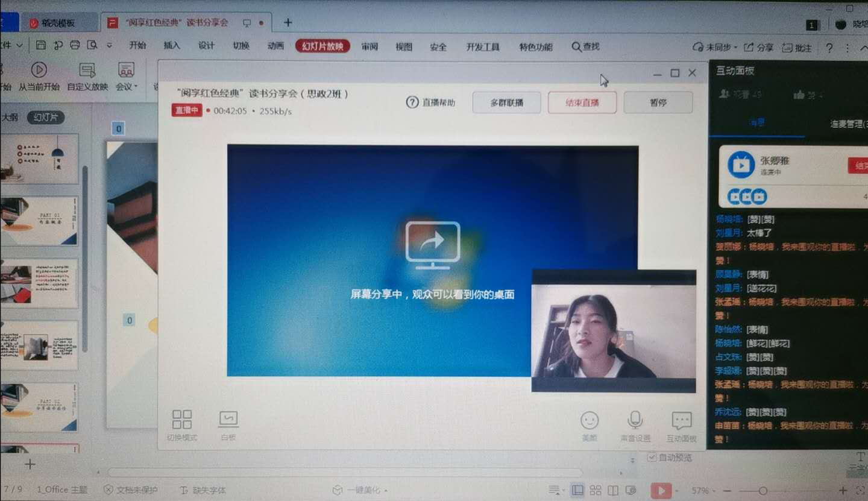Open the 白板 whiteboard tool
868x501 pixels.
(x=228, y=418)
